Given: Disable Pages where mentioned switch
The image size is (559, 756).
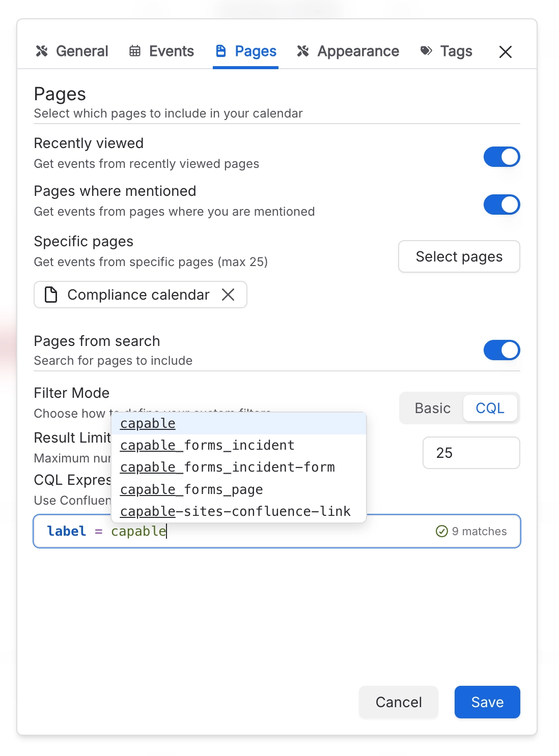Looking at the screenshot, I should pyautogui.click(x=502, y=205).
